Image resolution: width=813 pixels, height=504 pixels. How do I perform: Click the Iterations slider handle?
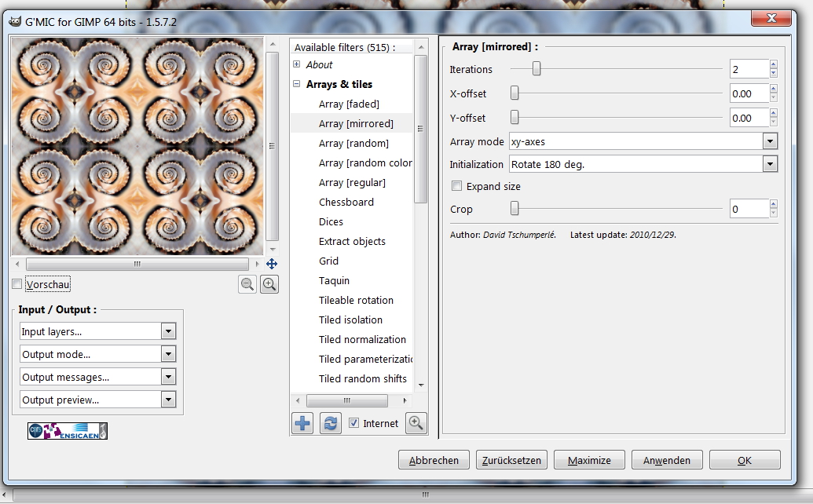537,69
